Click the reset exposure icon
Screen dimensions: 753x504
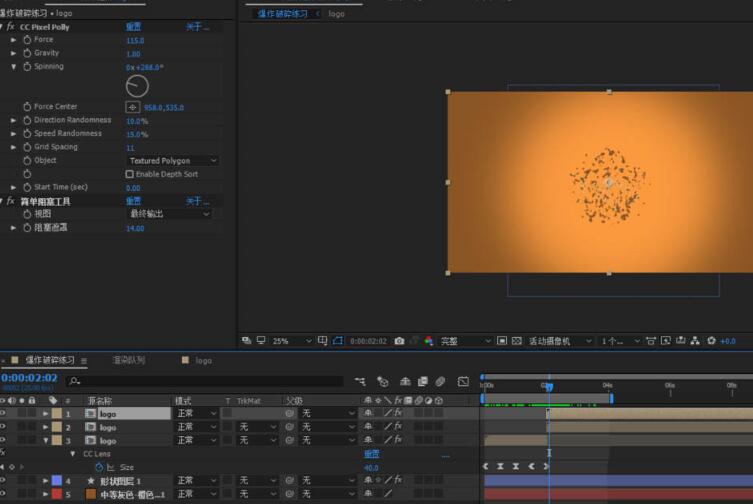click(x=711, y=341)
